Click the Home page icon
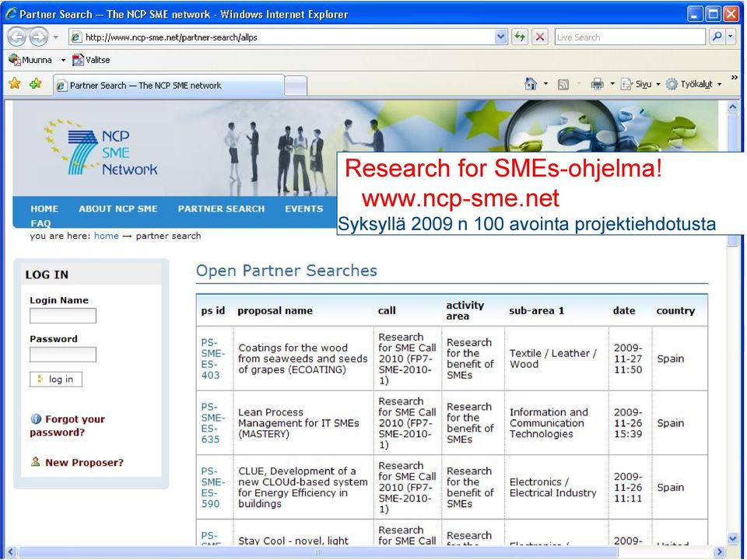This screenshot has width=747, height=560. 530,84
